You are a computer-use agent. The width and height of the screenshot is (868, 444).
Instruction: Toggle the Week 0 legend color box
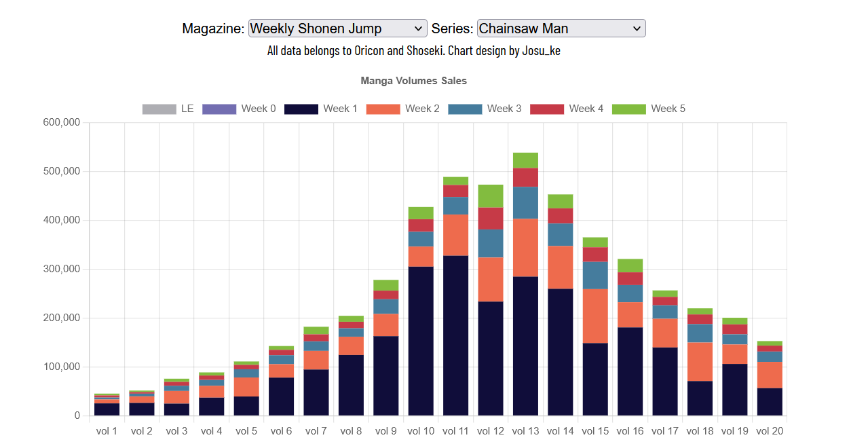pyautogui.click(x=219, y=109)
